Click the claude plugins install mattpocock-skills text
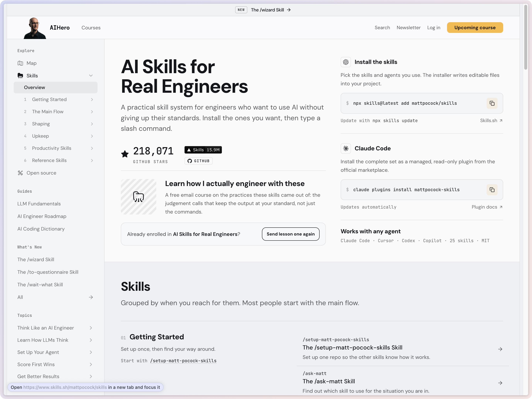Image resolution: width=532 pixels, height=399 pixels. (406, 190)
